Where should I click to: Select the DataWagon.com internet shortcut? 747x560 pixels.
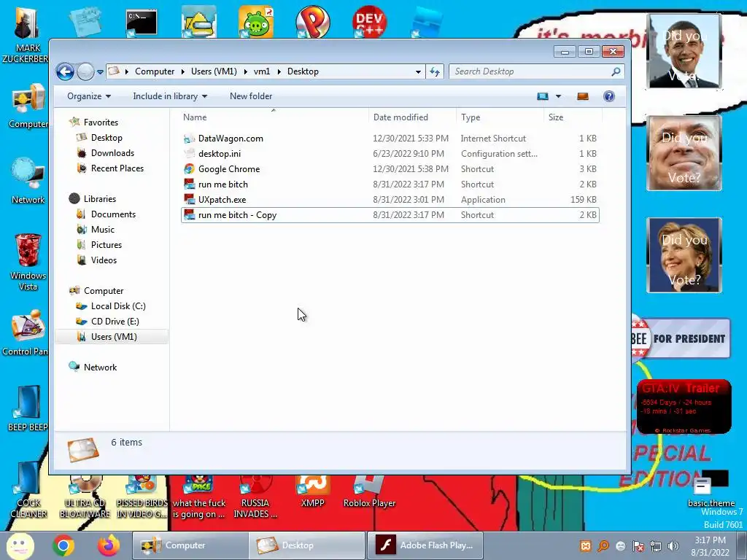click(x=390, y=139)
